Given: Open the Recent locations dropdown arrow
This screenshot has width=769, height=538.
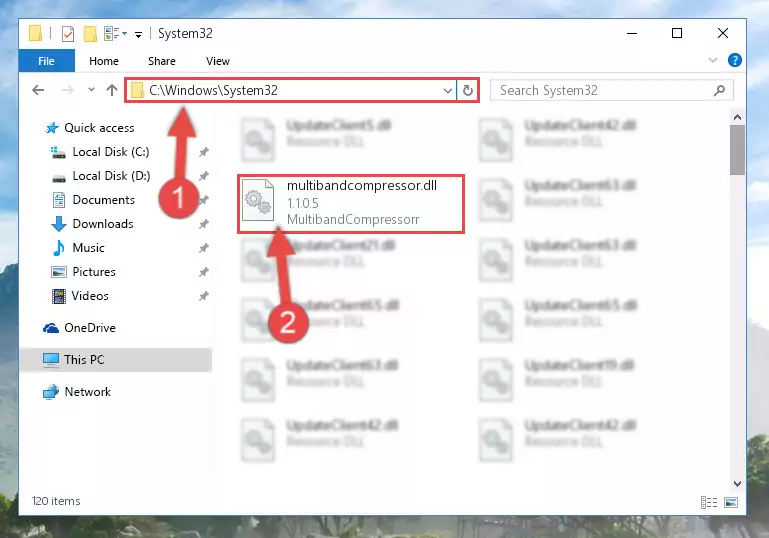Looking at the screenshot, I should pos(91,90).
